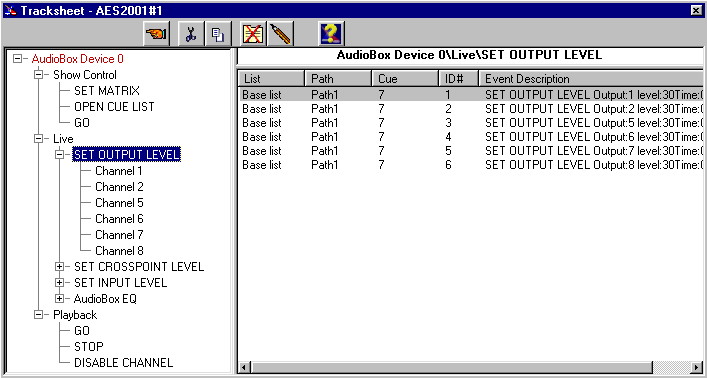Click the horizontal scrollbar right arrow
Viewport: 707px width, 378px height.
point(697,367)
